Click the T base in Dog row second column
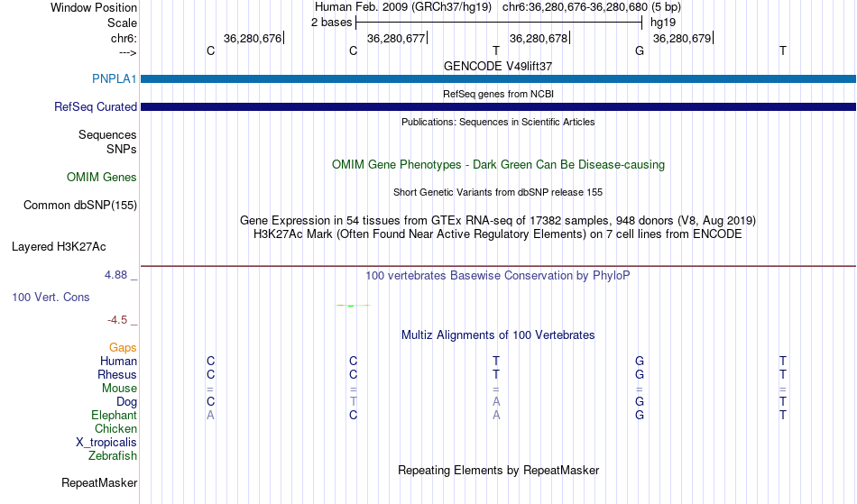857x504 pixels. coord(353,401)
